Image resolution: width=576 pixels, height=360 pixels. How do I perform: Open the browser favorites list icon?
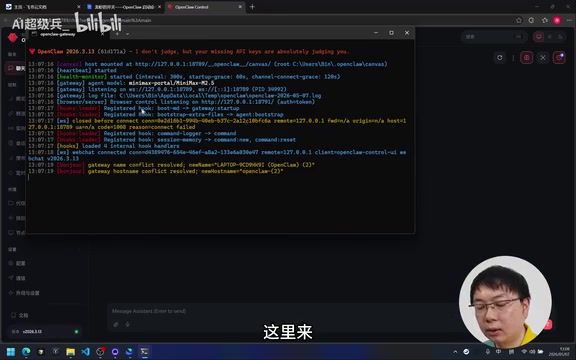[x=544, y=20]
